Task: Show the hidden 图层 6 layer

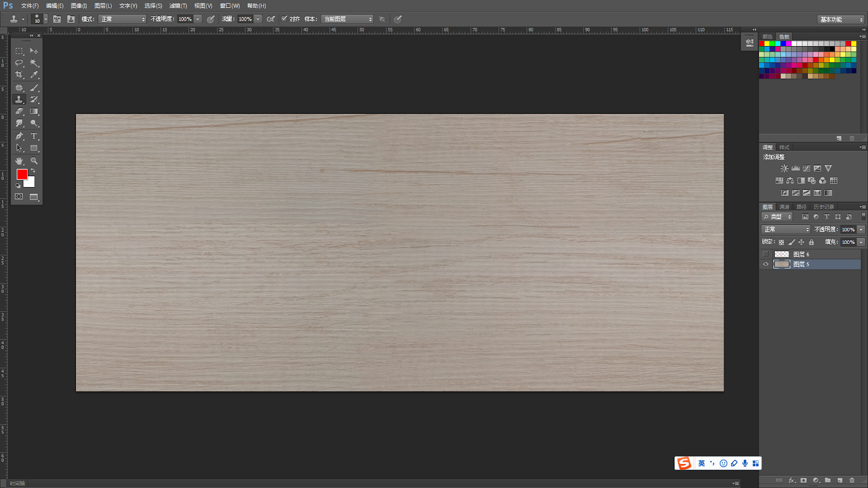Action: coord(766,254)
